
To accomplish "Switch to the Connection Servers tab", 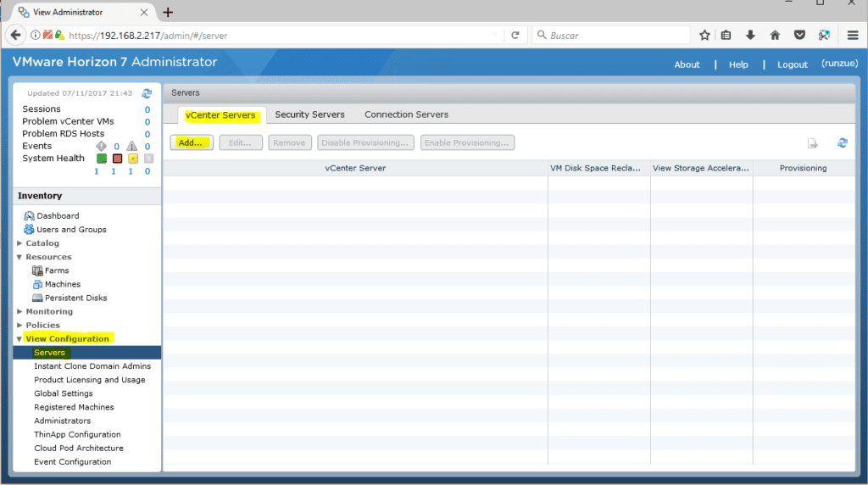I will click(x=406, y=114).
